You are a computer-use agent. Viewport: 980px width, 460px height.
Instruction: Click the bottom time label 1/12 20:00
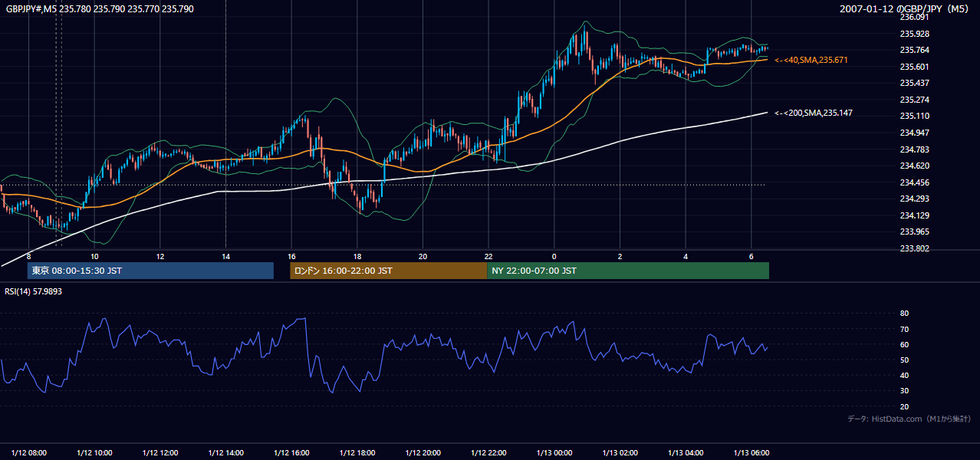[423, 452]
